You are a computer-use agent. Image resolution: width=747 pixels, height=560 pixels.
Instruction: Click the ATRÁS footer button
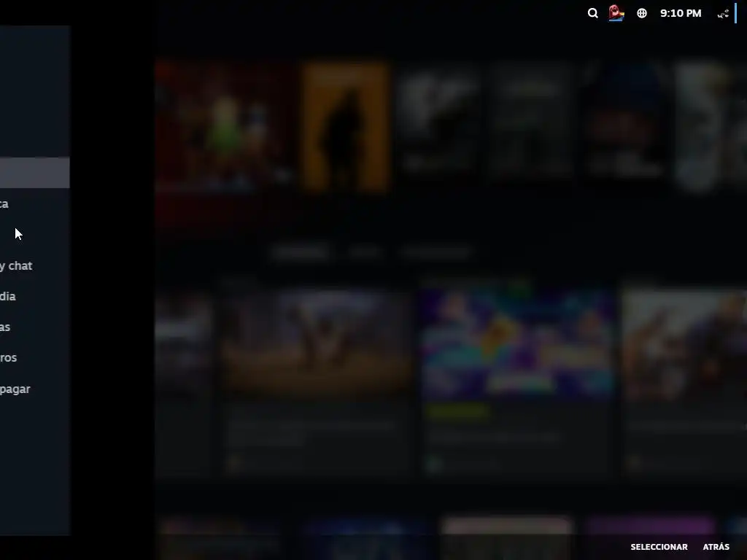point(716,547)
